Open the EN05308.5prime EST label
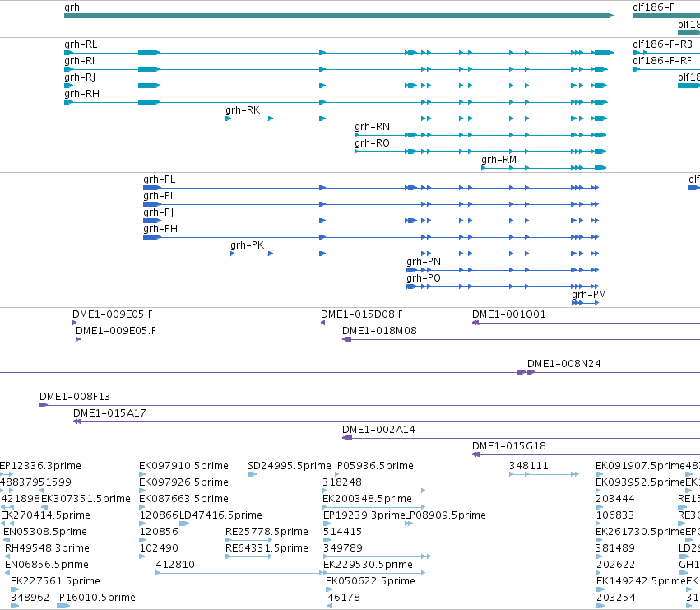The height and width of the screenshot is (610, 700). click(x=45, y=533)
